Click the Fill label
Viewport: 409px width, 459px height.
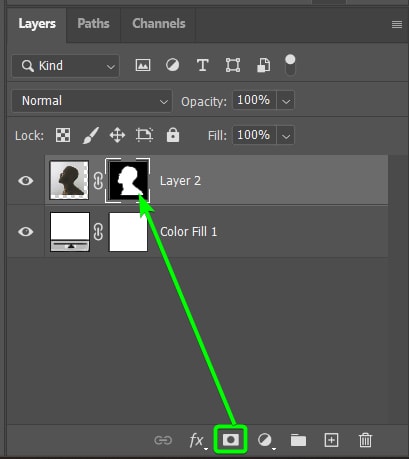(x=217, y=135)
